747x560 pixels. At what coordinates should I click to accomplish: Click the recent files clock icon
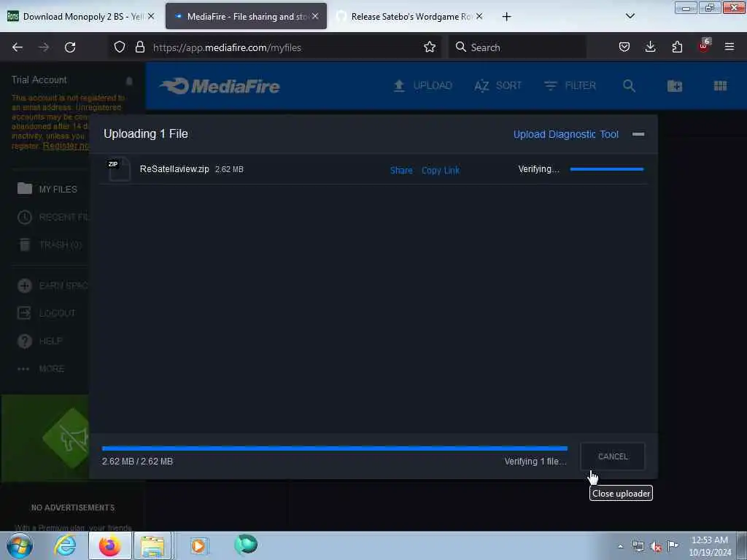click(25, 217)
